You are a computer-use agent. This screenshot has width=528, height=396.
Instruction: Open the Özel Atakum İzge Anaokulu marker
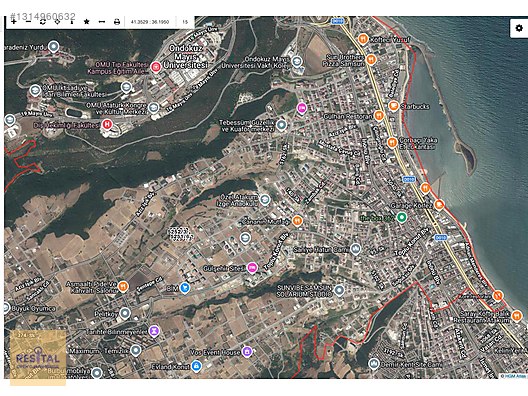(x=265, y=199)
